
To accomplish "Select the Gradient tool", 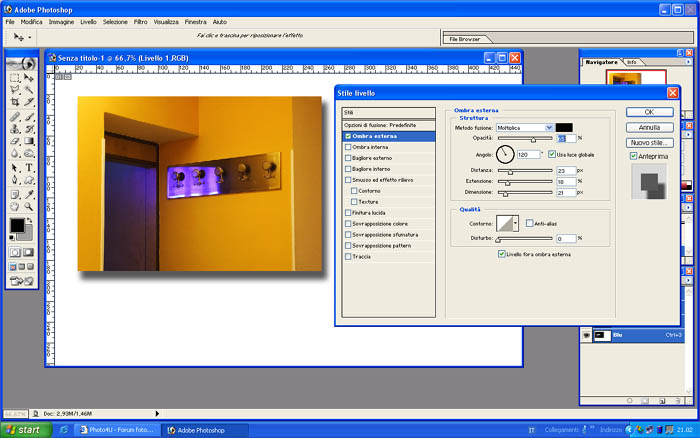I will coord(29,141).
